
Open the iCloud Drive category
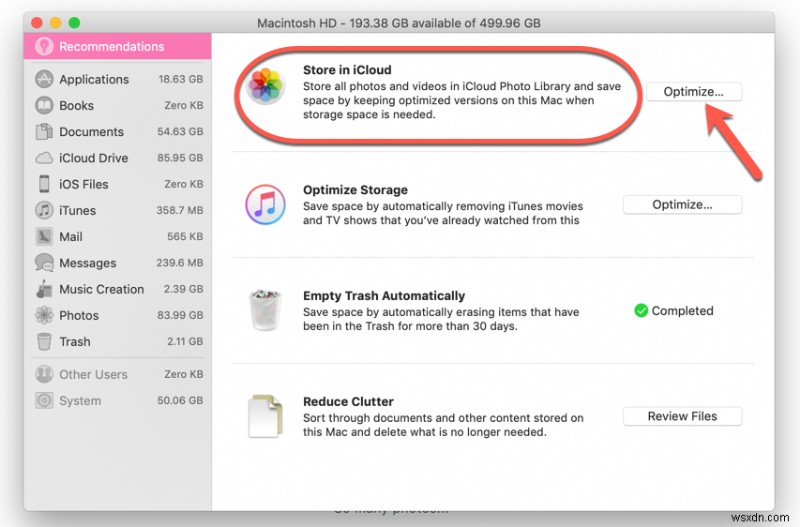117,158
